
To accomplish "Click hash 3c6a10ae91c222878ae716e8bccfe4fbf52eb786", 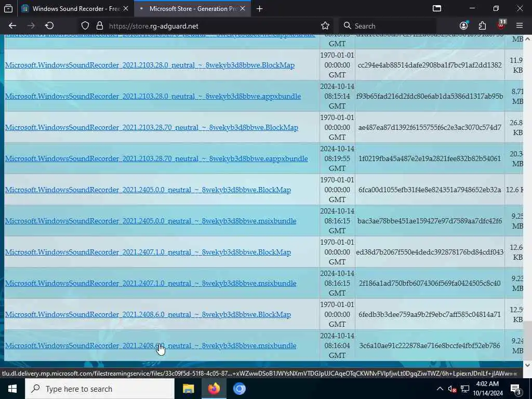I will (430, 346).
